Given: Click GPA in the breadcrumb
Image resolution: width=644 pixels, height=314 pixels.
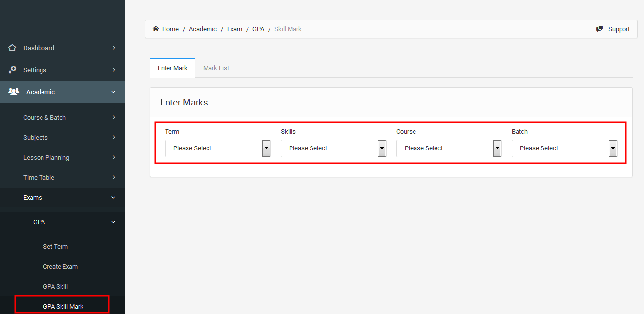Looking at the screenshot, I should click(x=258, y=29).
